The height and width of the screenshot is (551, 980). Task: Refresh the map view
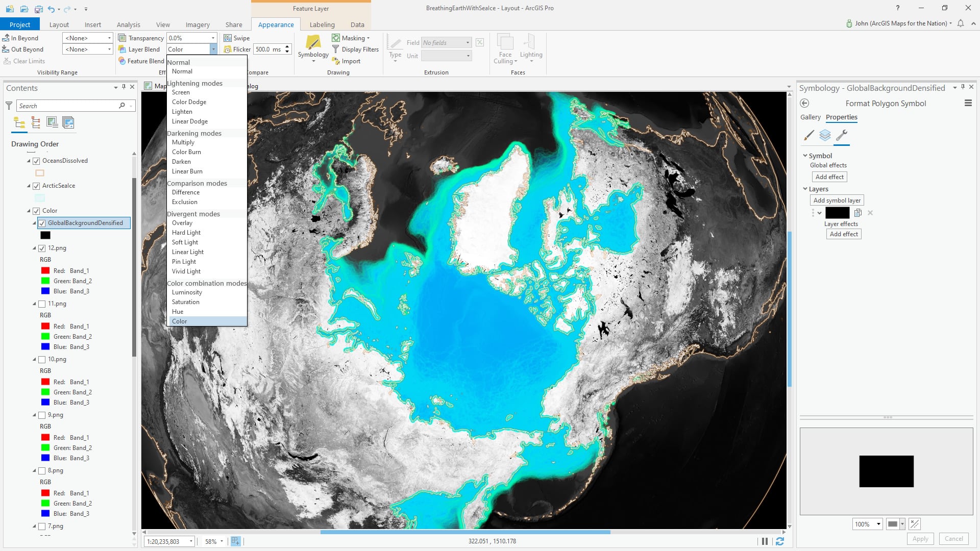point(779,542)
